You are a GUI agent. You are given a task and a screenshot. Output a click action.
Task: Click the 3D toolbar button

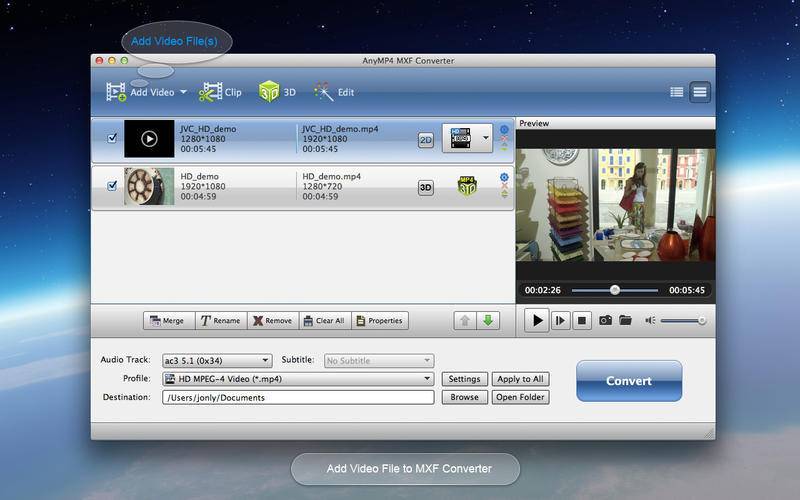277,92
